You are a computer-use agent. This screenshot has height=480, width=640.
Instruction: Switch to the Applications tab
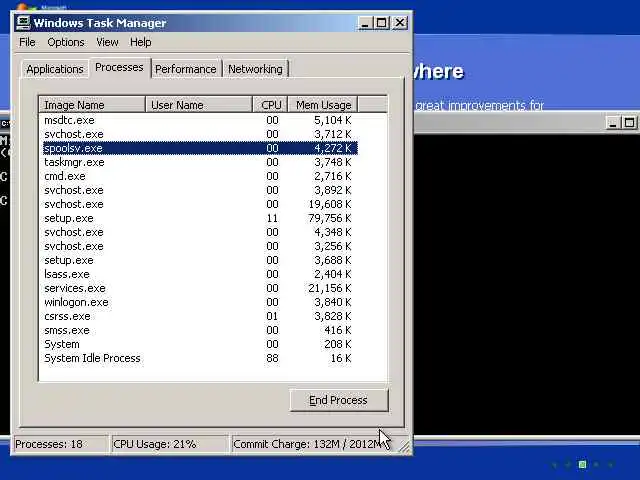point(55,69)
